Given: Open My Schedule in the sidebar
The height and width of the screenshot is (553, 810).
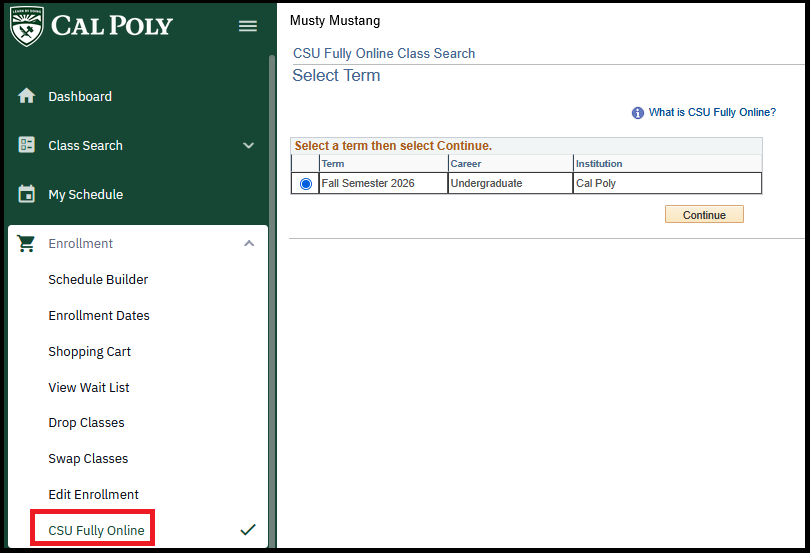Looking at the screenshot, I should point(86,195).
